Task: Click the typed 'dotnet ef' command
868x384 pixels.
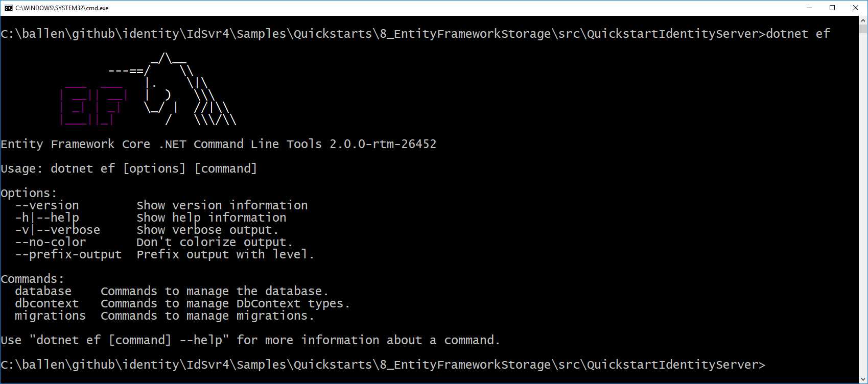Action: click(798, 34)
